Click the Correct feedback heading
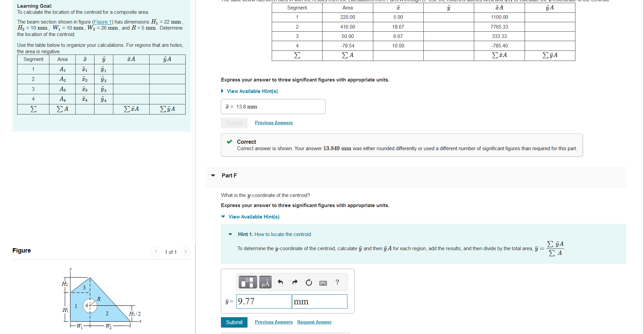The image size is (644, 334). coord(247,142)
